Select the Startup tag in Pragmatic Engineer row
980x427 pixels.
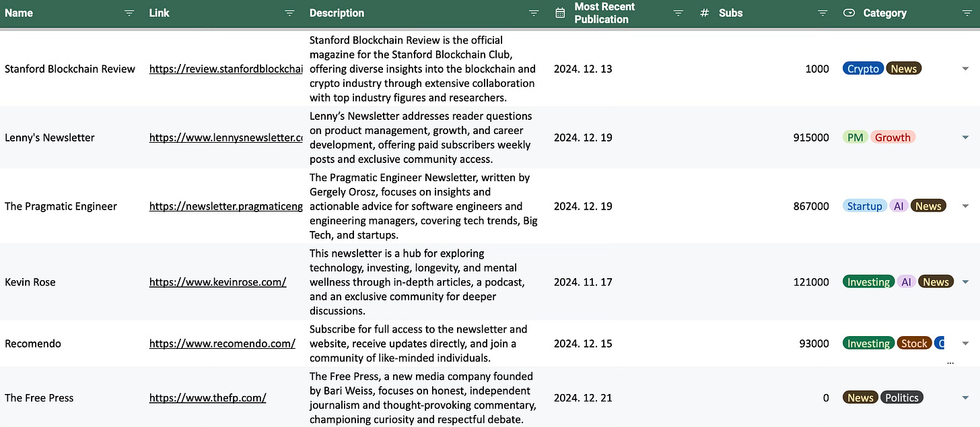click(x=864, y=206)
